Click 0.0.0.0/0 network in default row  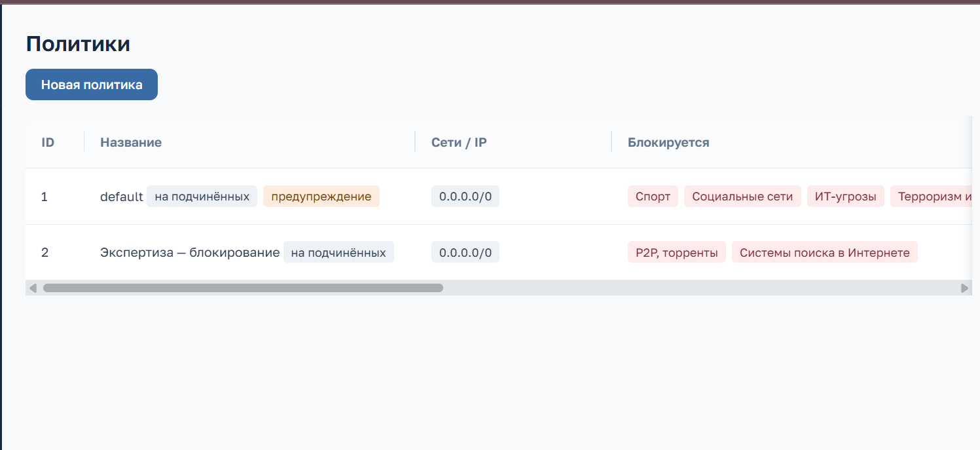point(465,197)
